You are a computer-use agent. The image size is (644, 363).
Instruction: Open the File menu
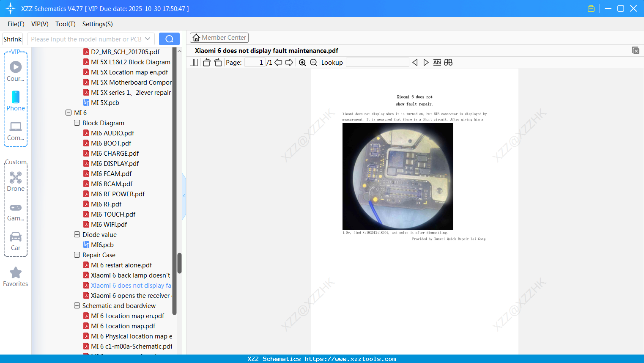16,24
